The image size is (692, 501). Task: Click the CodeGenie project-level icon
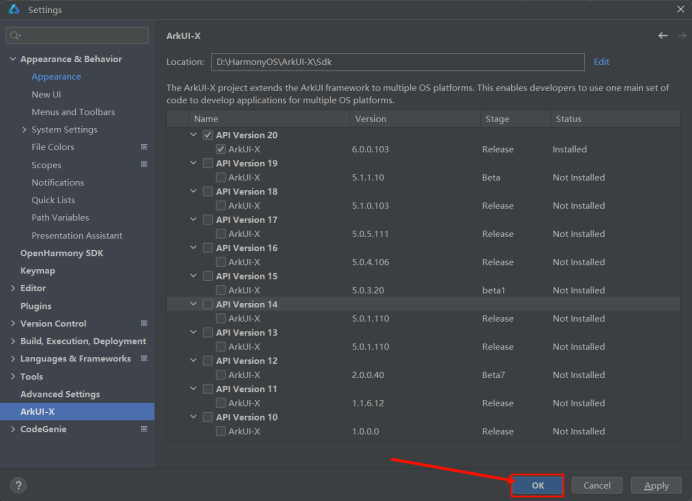tap(144, 429)
